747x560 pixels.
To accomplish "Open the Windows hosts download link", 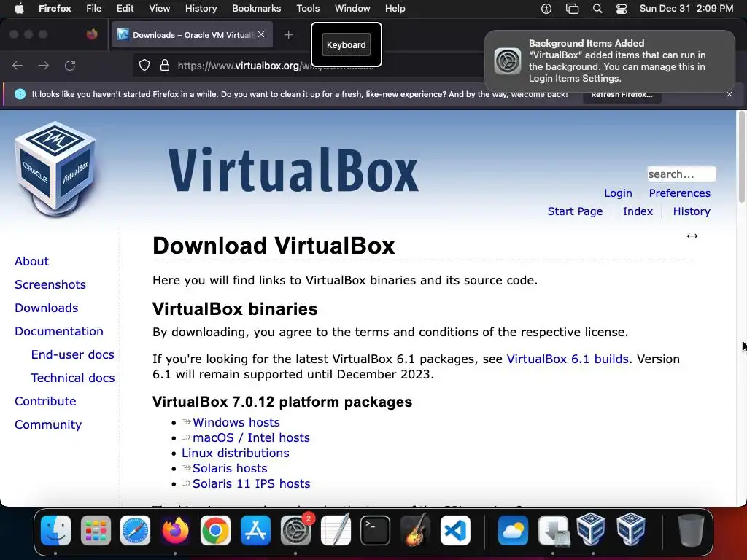I will [x=236, y=422].
